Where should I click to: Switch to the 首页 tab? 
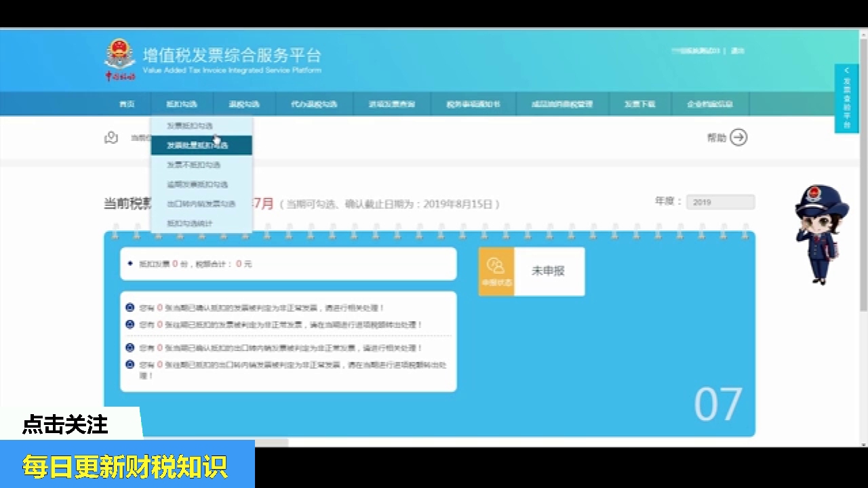pyautogui.click(x=126, y=104)
